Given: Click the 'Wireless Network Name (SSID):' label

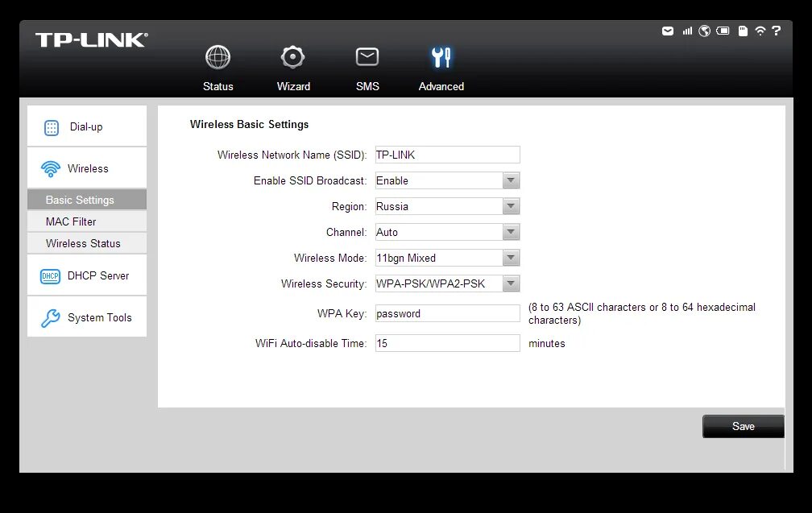Looking at the screenshot, I should coord(292,155).
